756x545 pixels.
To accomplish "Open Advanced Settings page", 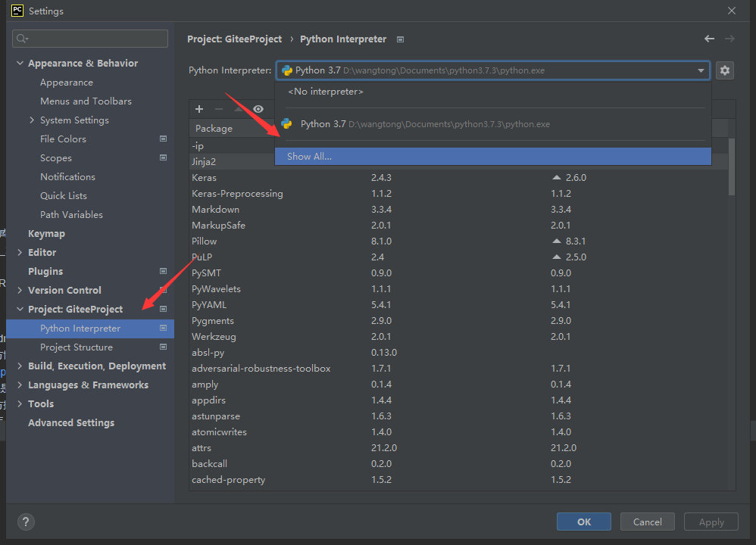I will coord(71,422).
